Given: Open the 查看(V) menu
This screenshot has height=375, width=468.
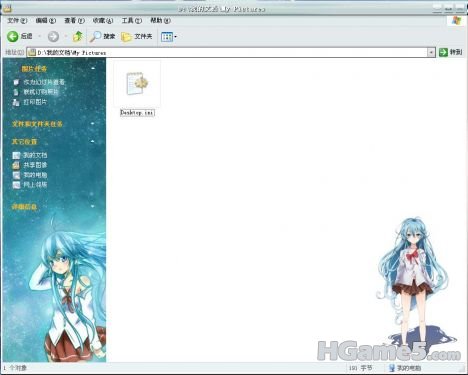Looking at the screenshot, I should tap(74, 21).
